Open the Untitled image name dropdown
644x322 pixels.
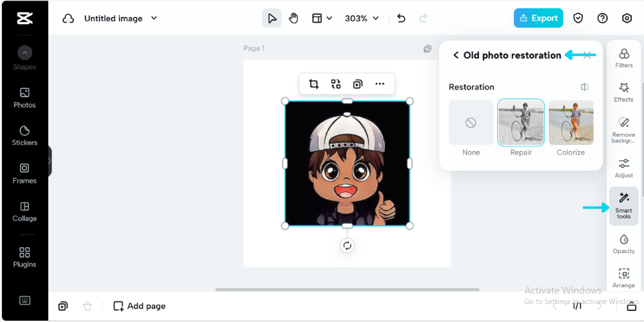tap(154, 18)
